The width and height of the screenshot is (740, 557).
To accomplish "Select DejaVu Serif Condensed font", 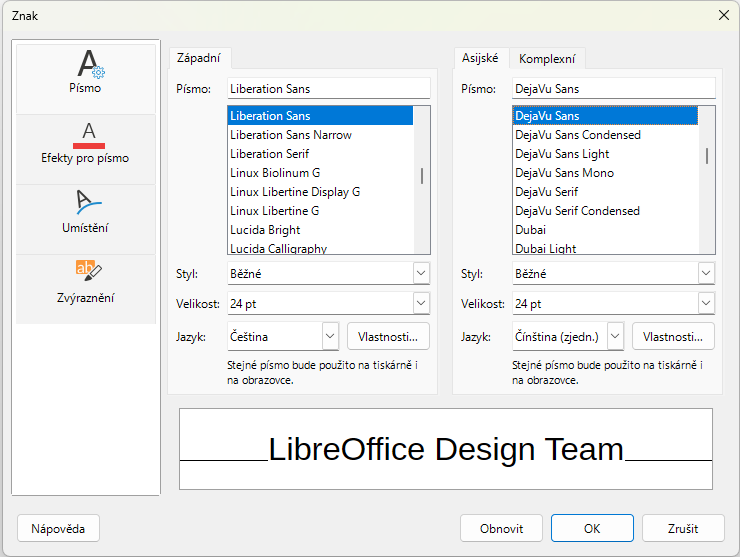I will (x=605, y=211).
